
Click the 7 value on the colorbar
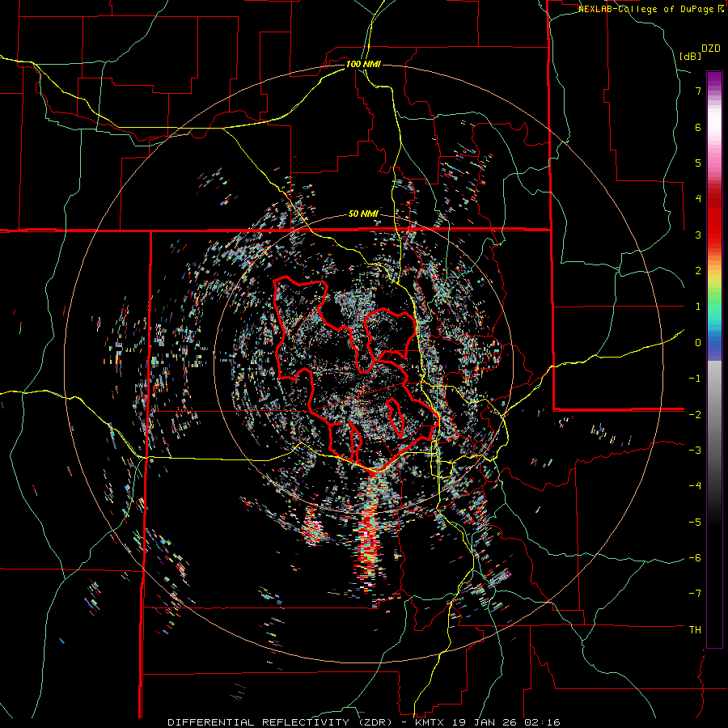click(x=698, y=91)
